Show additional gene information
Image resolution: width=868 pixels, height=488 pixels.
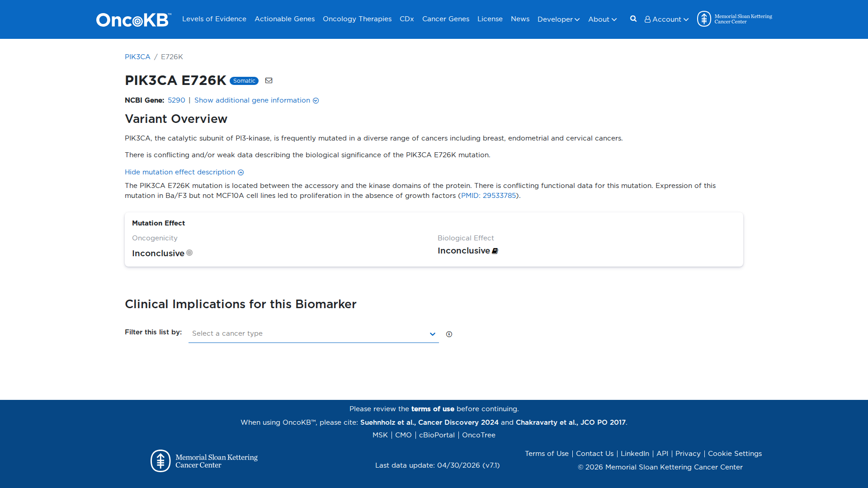(x=256, y=100)
